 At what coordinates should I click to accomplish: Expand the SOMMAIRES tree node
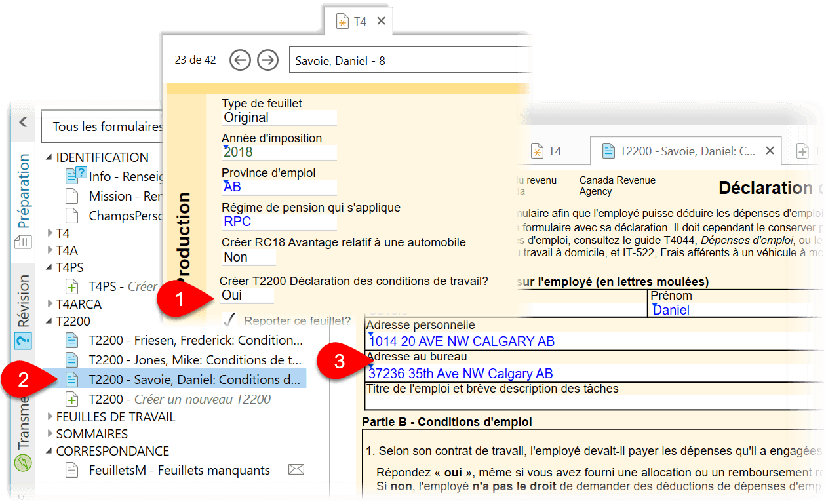(x=49, y=434)
